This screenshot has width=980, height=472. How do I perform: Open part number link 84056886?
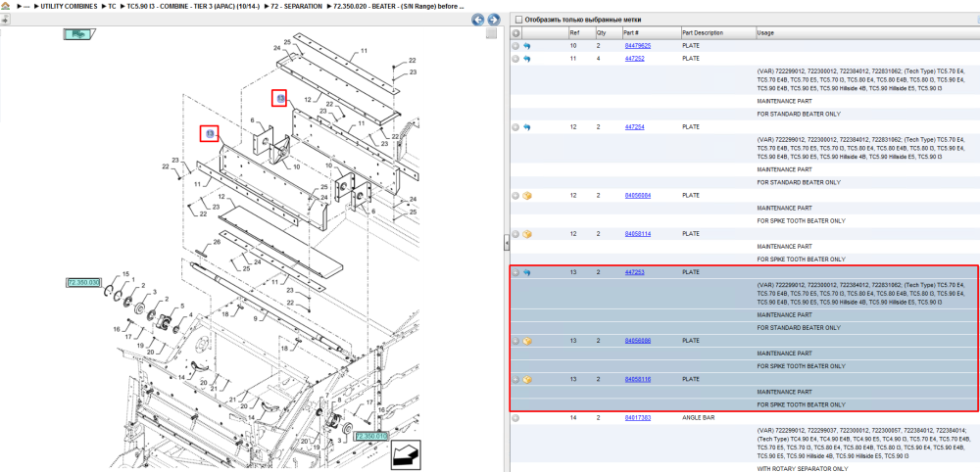[638, 342]
